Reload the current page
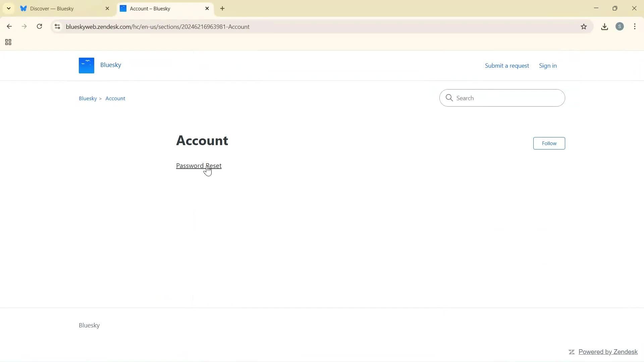The width and height of the screenshot is (644, 362). click(x=39, y=26)
